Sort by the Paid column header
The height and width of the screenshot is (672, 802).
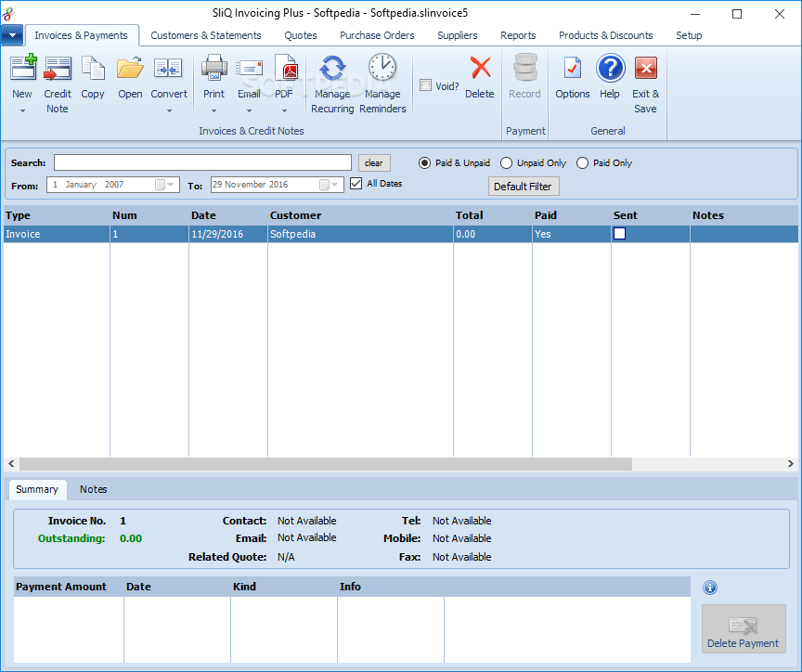(x=572, y=215)
